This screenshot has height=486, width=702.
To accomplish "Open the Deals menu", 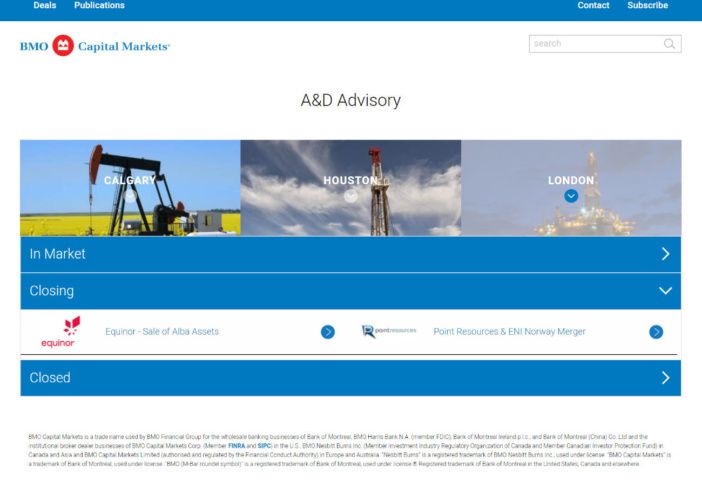I will pos(45,5).
